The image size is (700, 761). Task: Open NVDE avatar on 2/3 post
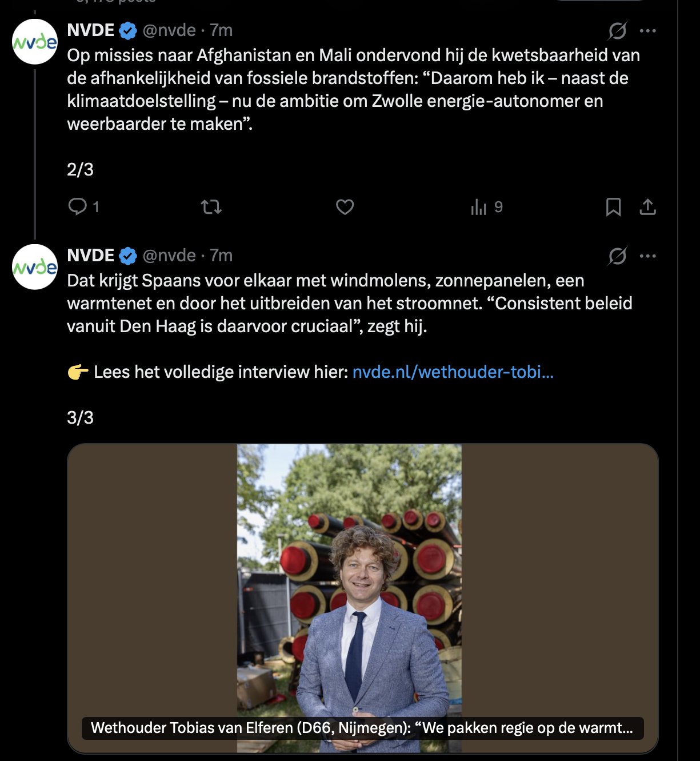click(x=35, y=42)
